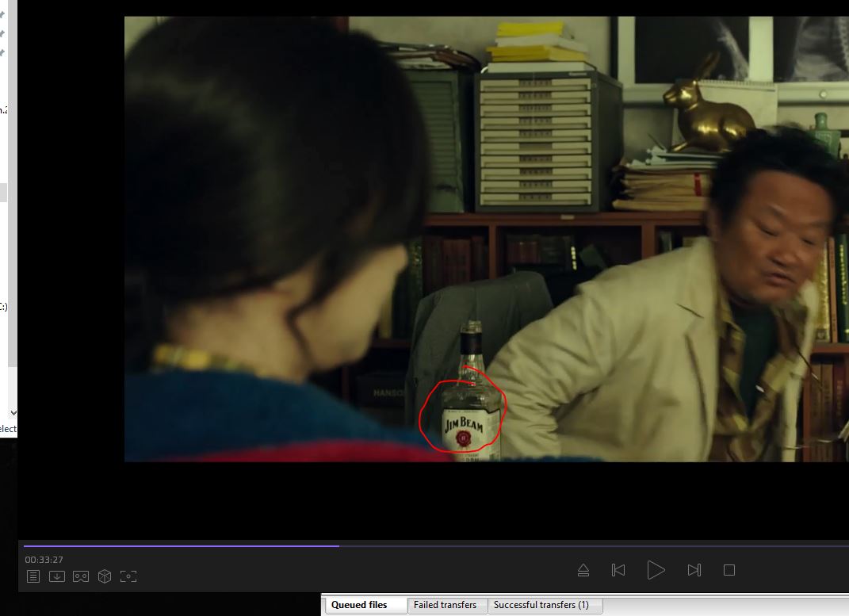Stop video playback with the square button

(729, 570)
